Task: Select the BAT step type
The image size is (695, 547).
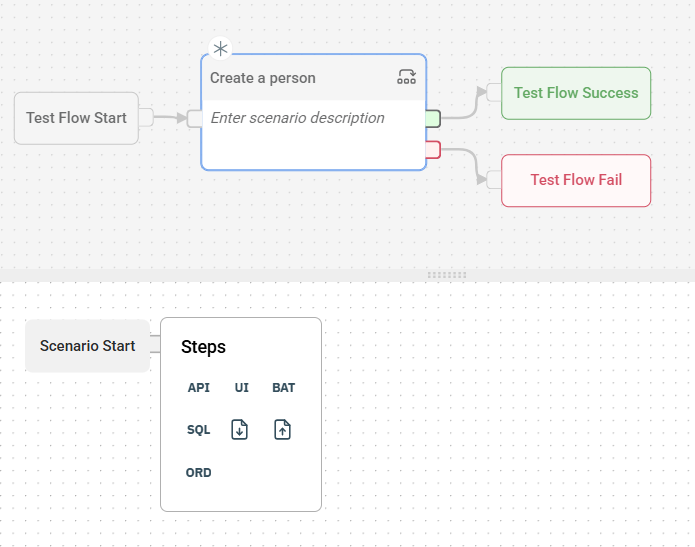Action: pos(283,388)
